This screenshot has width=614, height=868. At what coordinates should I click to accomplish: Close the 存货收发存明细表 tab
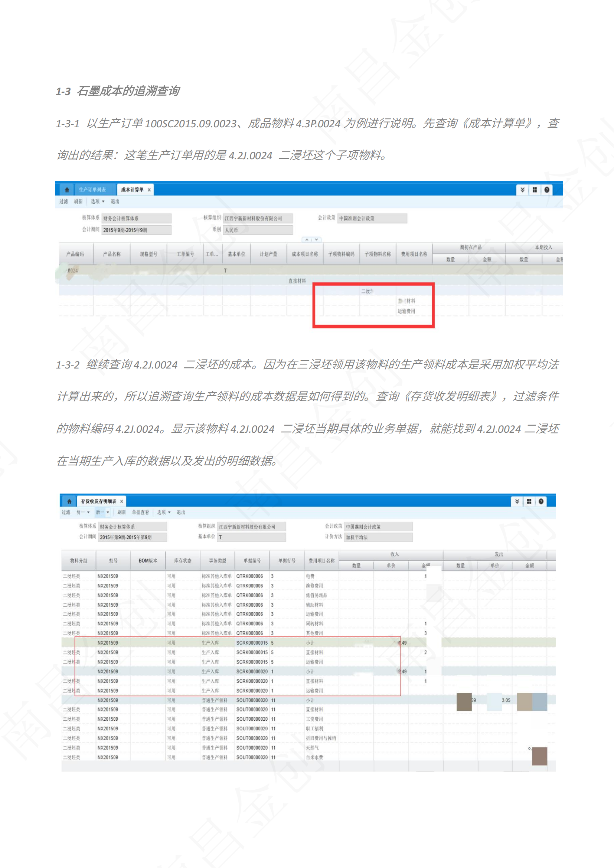[x=122, y=502]
